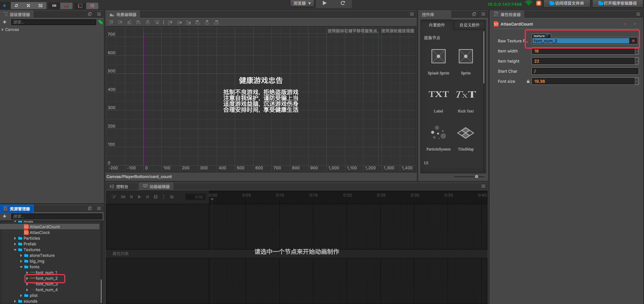Click the TiledMap node icon
This screenshot has height=304, width=644.
(x=466, y=133)
